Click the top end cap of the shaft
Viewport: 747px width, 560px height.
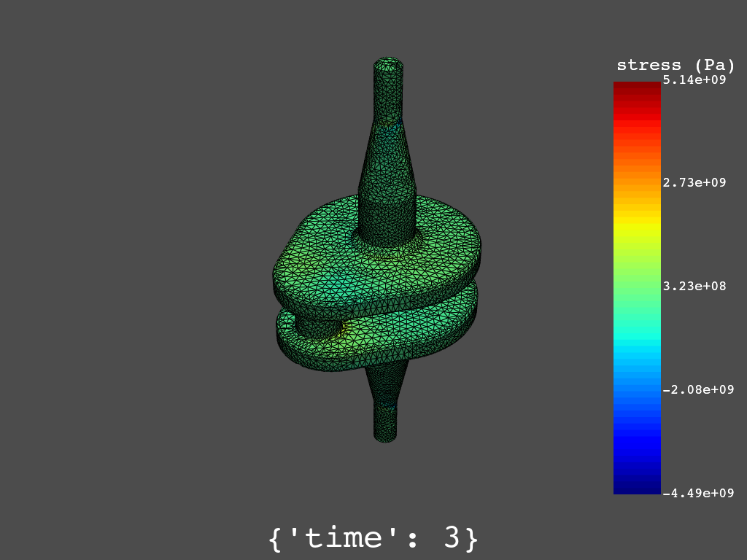tap(389, 66)
